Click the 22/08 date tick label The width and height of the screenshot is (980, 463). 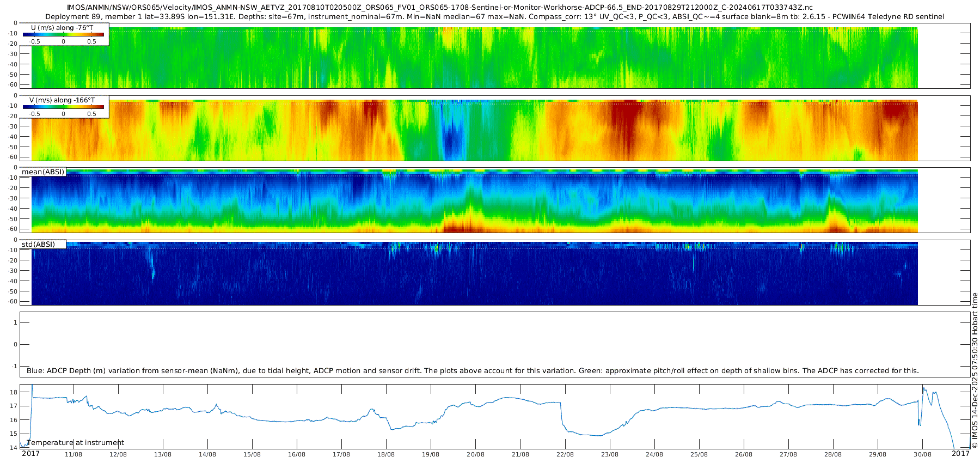565,454
